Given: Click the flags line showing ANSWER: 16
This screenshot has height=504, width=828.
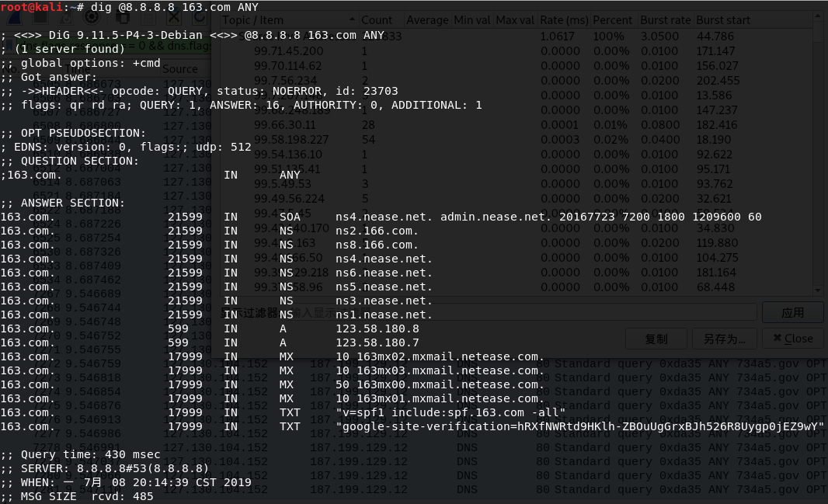Looking at the screenshot, I should [241, 105].
